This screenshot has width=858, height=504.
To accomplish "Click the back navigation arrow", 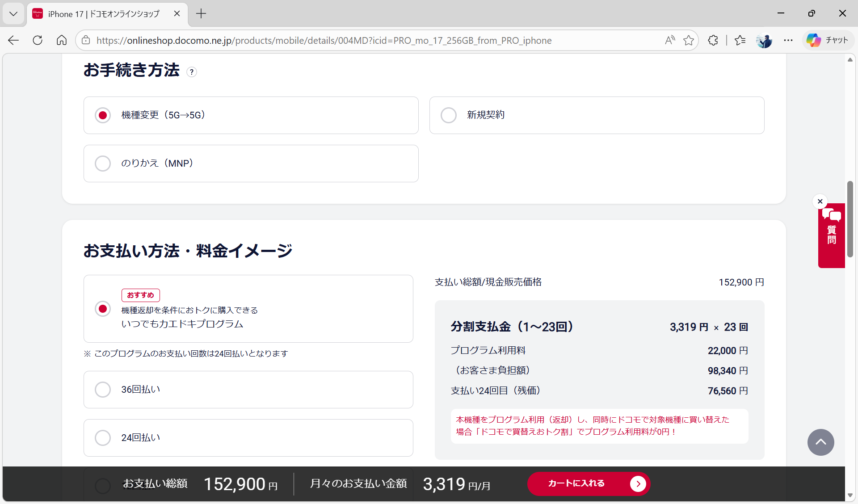I will (x=13, y=40).
